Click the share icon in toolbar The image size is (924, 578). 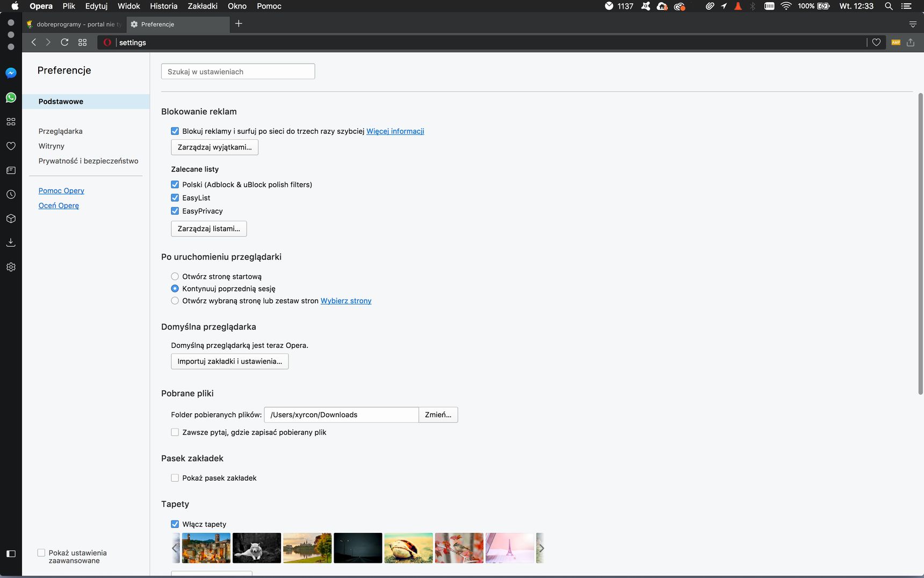click(911, 42)
